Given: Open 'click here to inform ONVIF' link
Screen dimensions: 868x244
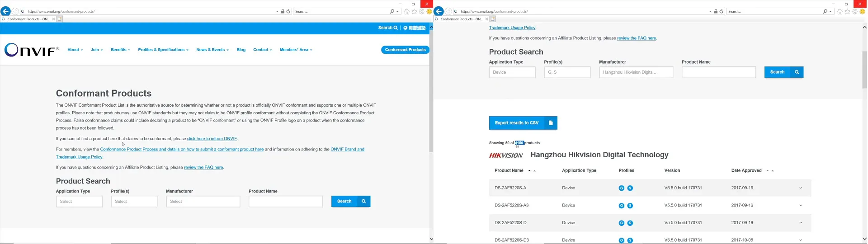Looking at the screenshot, I should 212,139.
